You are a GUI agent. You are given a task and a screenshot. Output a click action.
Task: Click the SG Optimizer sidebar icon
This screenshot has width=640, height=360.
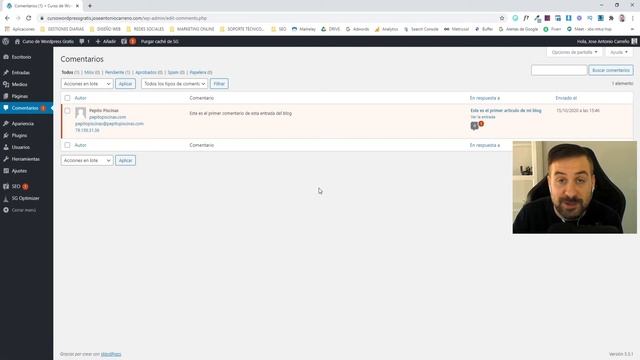6,198
